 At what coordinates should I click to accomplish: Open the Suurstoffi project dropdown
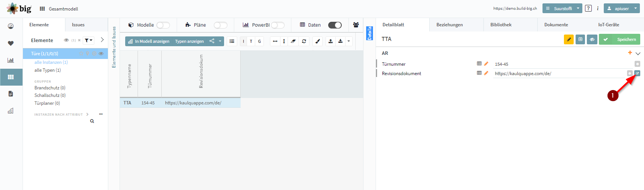(562, 8)
